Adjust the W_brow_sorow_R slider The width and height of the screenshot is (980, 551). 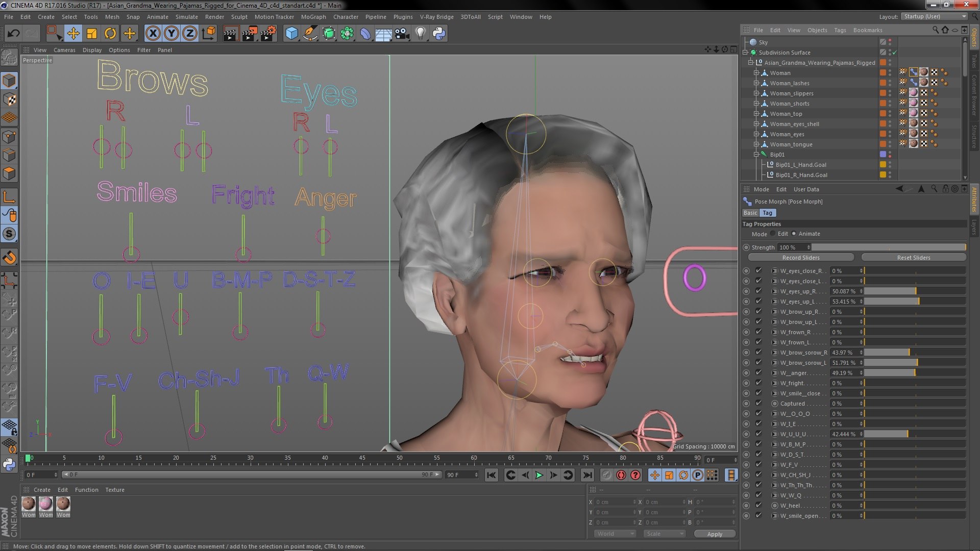915,352
